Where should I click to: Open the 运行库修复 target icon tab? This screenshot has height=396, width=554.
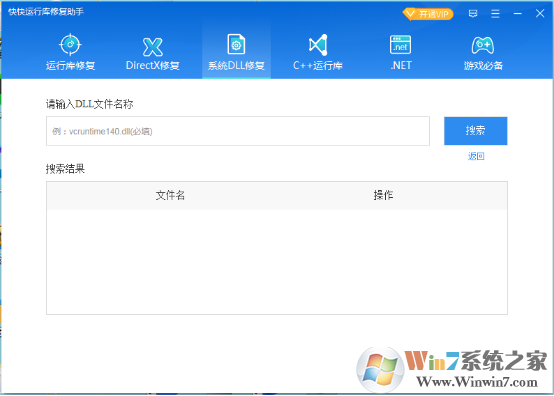(x=70, y=45)
